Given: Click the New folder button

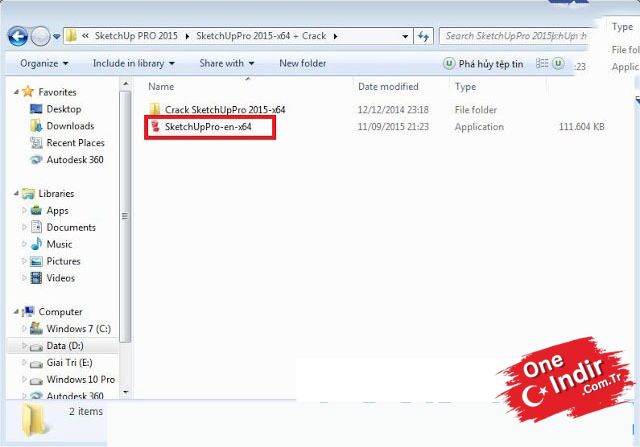Looking at the screenshot, I should pyautogui.click(x=302, y=64).
